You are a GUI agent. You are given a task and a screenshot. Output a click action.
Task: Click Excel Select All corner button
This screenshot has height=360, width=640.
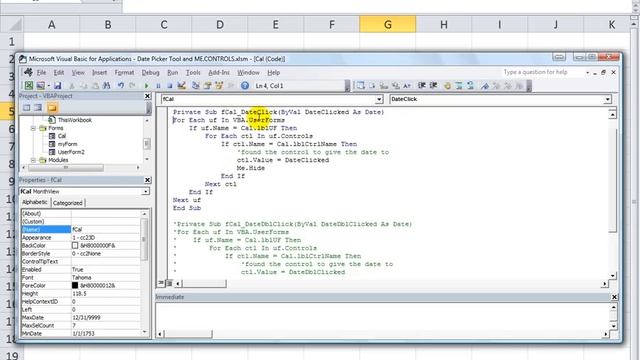click(11, 24)
